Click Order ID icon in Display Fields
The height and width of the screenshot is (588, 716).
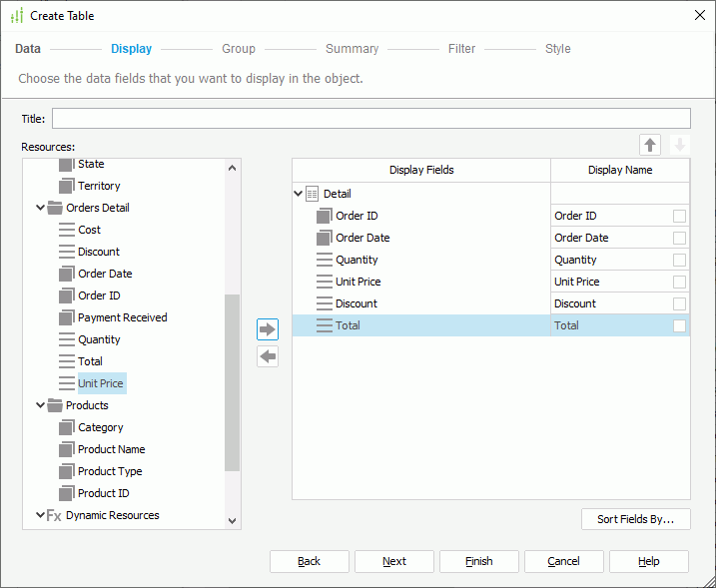[x=325, y=216]
